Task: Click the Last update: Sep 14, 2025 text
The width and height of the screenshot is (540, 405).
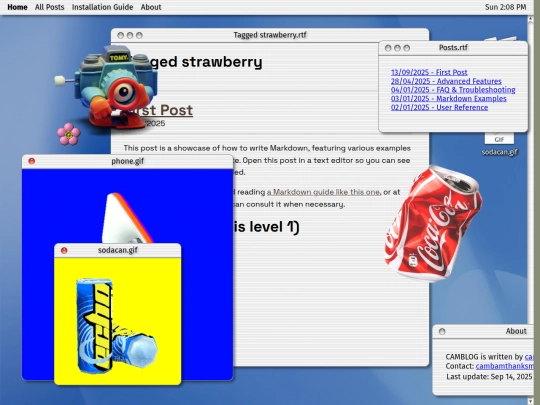Action: (x=489, y=377)
